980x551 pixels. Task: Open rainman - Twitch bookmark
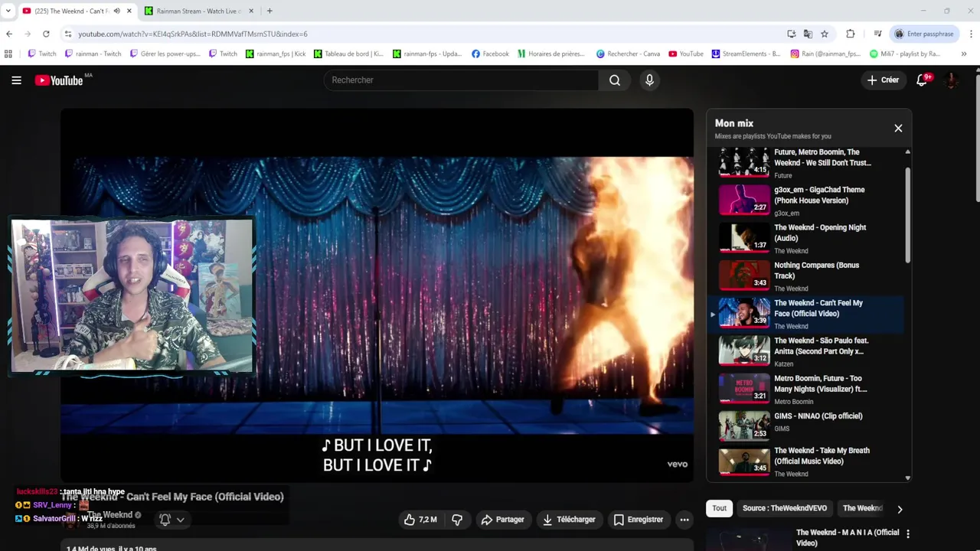93,54
